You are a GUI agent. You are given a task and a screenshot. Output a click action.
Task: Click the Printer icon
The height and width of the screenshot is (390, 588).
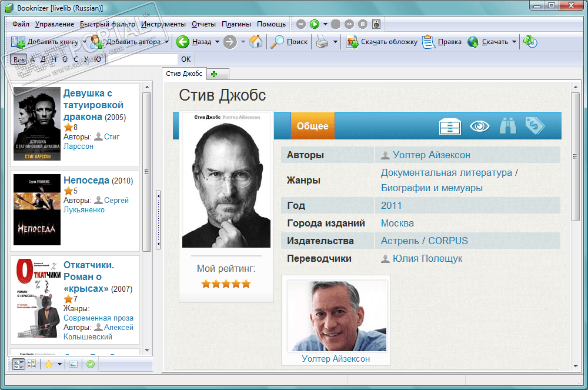[322, 42]
